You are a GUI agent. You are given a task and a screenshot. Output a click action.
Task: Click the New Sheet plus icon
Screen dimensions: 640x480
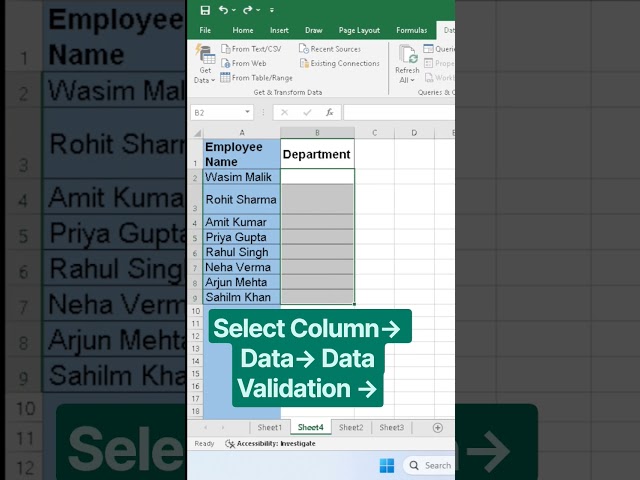[438, 427]
